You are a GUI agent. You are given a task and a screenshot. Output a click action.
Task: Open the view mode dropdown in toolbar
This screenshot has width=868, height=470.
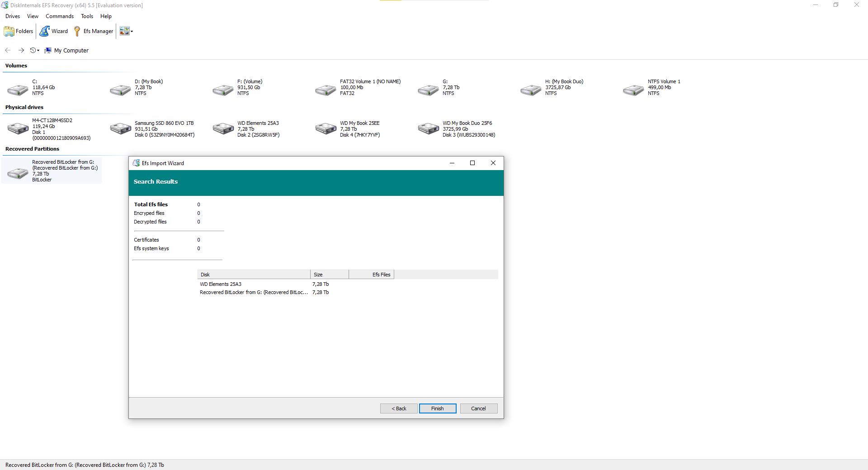coord(126,31)
